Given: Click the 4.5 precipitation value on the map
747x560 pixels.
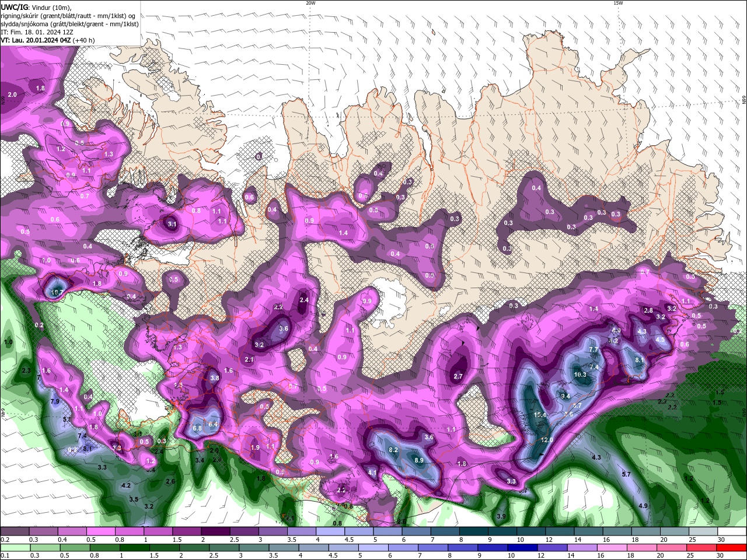Looking at the screenshot, I should (x=660, y=339).
